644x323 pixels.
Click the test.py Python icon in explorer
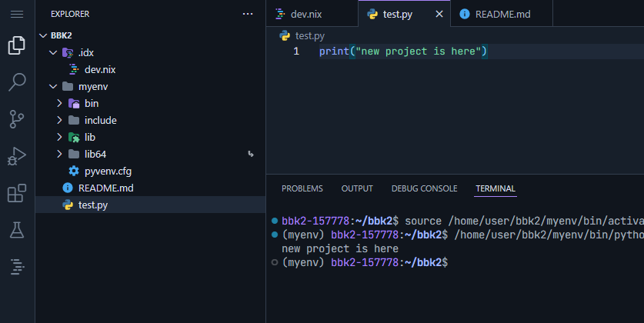pyautogui.click(x=68, y=205)
